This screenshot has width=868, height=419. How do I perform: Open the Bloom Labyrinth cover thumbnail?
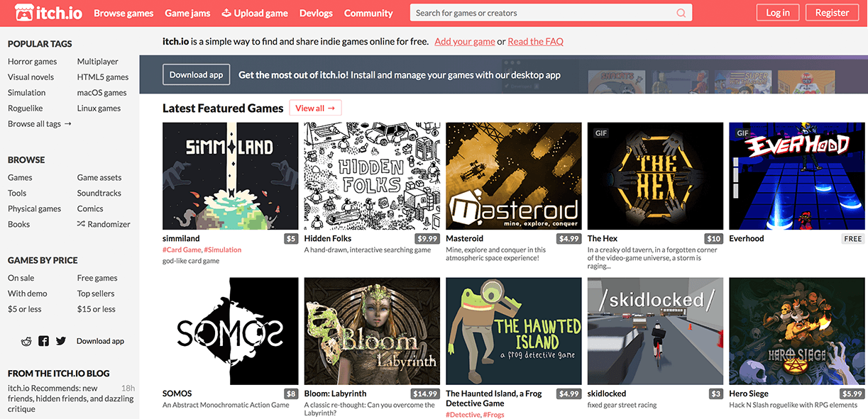pos(372,331)
